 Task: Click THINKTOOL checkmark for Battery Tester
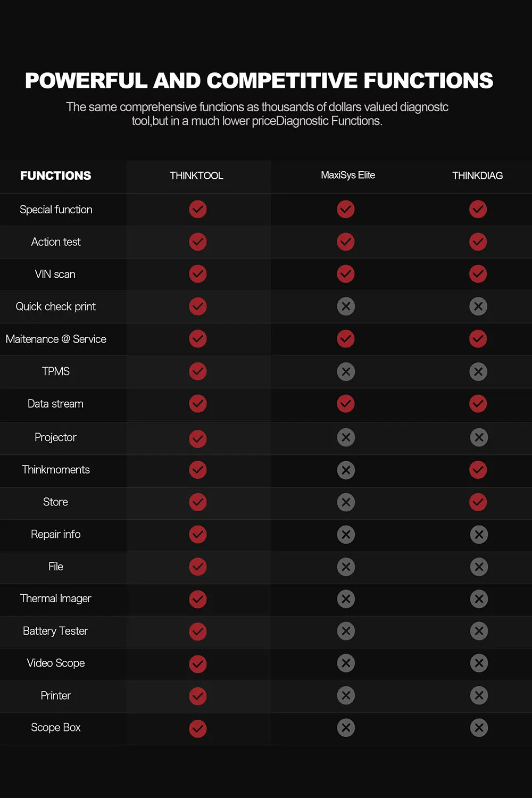[198, 631]
